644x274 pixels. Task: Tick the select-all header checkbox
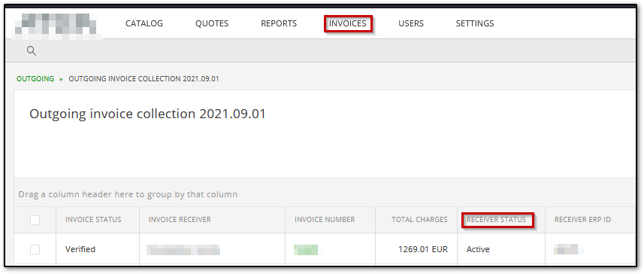[x=35, y=220]
